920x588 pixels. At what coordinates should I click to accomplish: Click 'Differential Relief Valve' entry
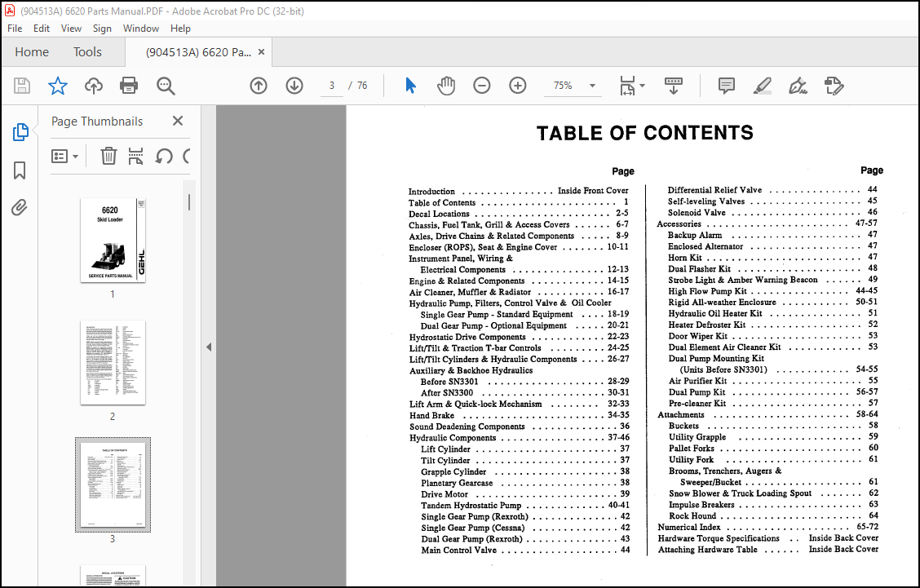pos(714,190)
